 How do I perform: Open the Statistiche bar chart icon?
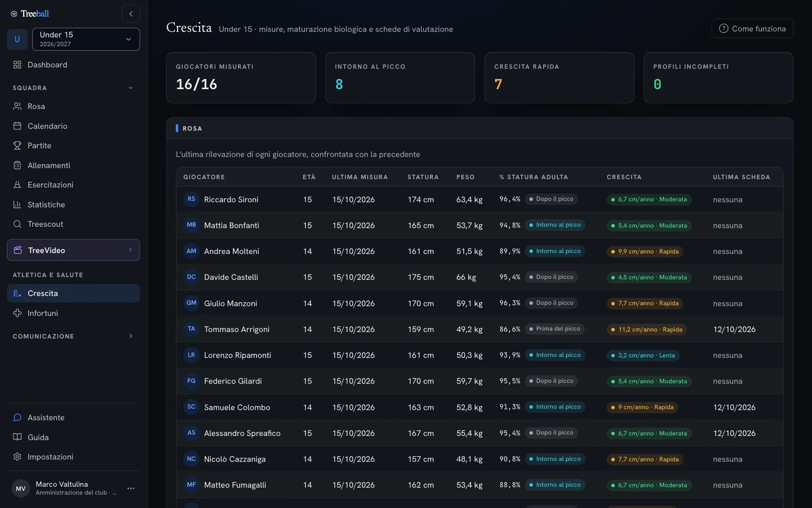pos(17,205)
